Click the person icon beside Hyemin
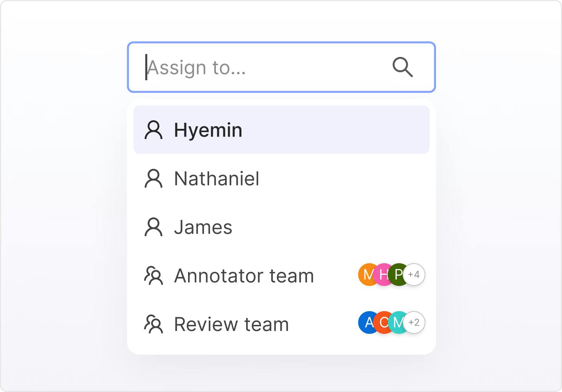Screen dimensions: 562x392 point(154,130)
